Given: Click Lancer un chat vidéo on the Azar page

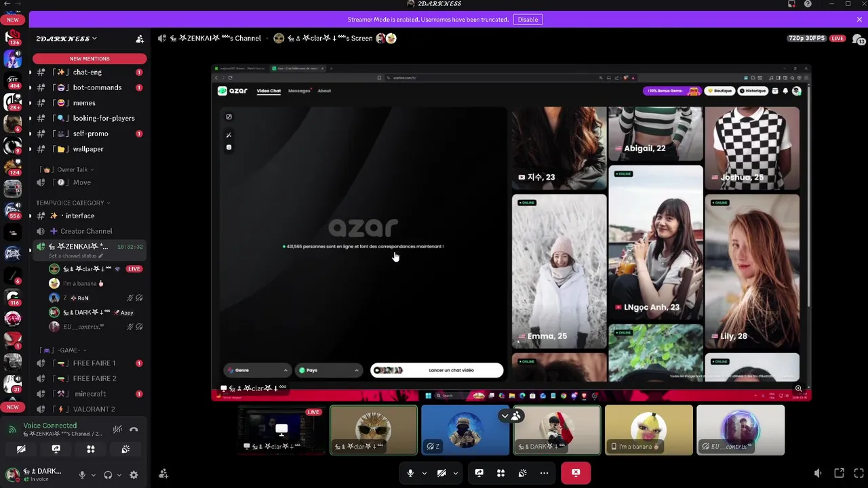Looking at the screenshot, I should coord(437,370).
